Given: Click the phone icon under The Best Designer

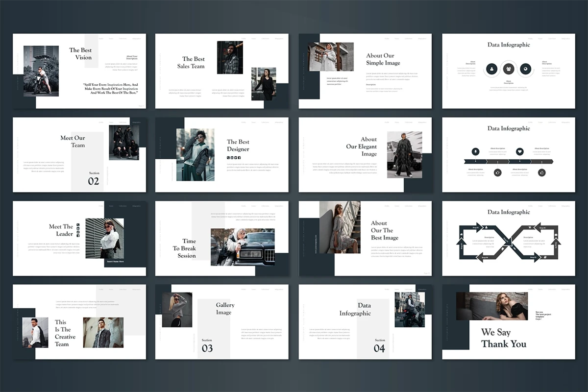Looking at the screenshot, I should click(x=228, y=158).
